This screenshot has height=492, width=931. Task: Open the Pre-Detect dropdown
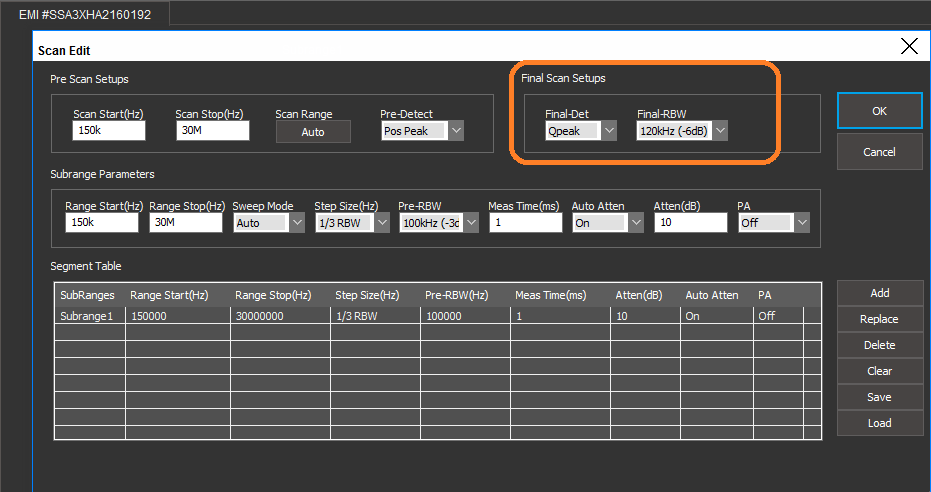[455, 131]
